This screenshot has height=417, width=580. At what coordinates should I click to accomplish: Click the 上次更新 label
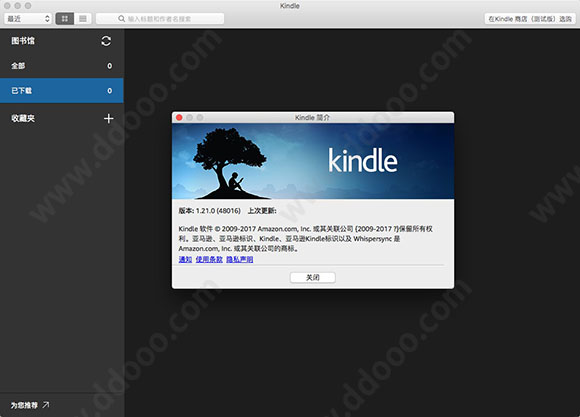[262, 211]
